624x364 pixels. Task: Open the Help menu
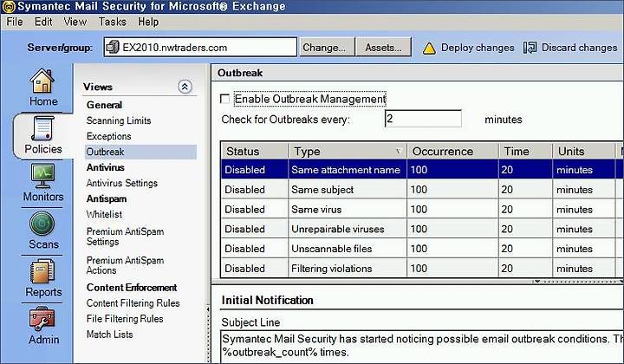tap(148, 22)
